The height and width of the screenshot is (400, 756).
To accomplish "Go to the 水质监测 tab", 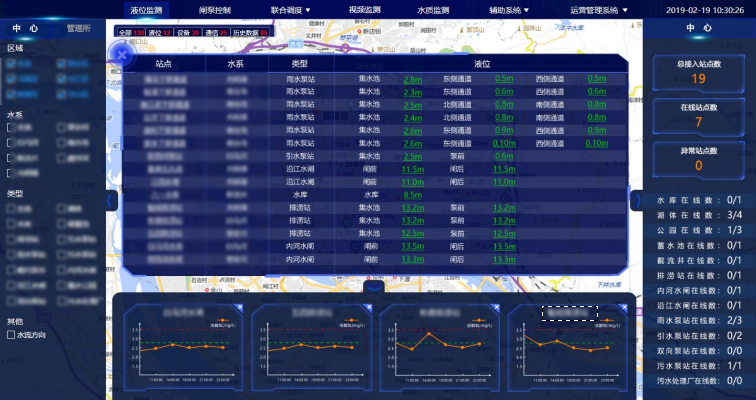I will click(x=433, y=10).
